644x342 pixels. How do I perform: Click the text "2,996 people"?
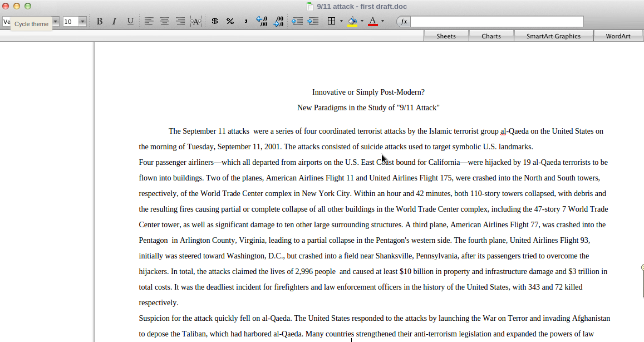click(316, 272)
